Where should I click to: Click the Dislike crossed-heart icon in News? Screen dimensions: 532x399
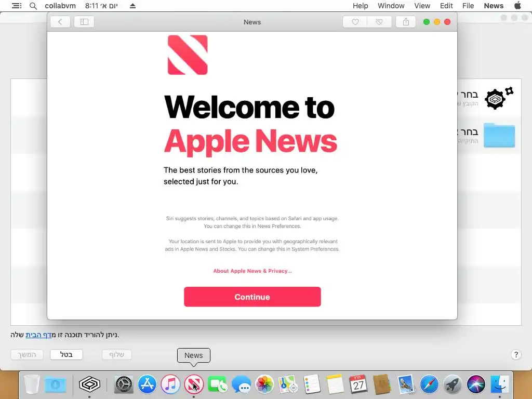[379, 22]
